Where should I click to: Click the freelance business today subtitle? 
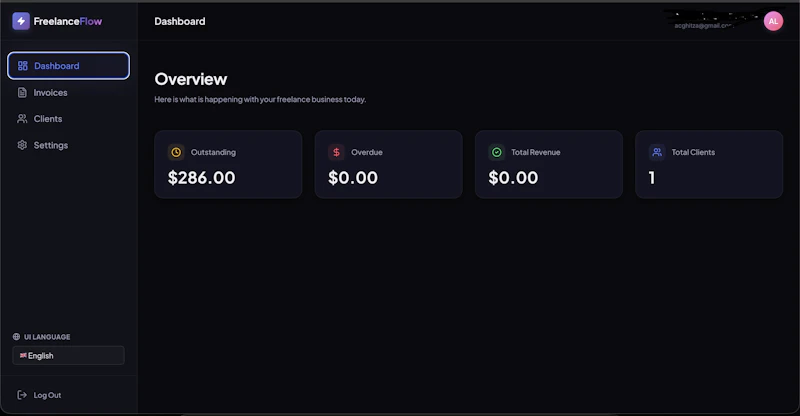point(260,100)
